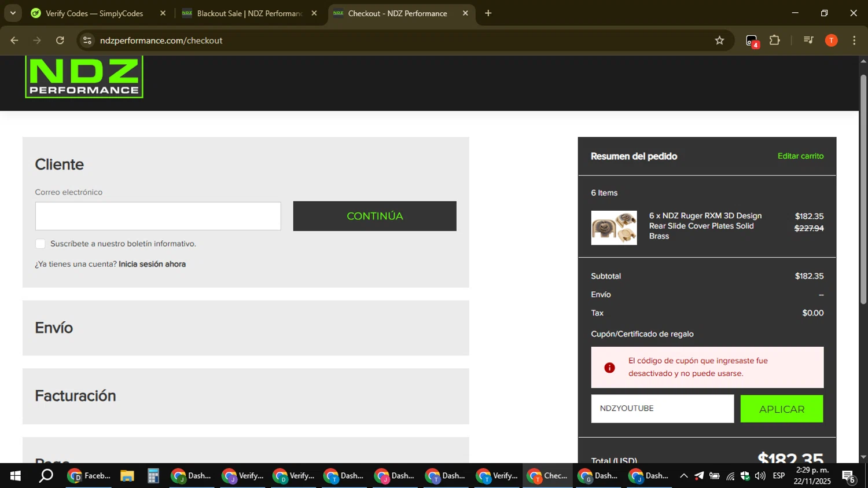Image resolution: width=868 pixels, height=488 pixels.
Task: Click the page vertical scrollbar
Action: 863,188
